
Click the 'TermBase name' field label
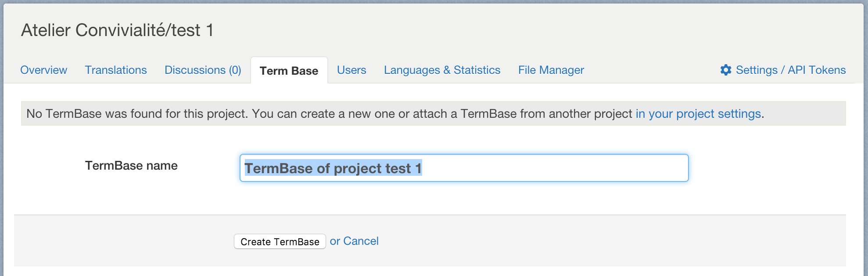[x=131, y=166]
